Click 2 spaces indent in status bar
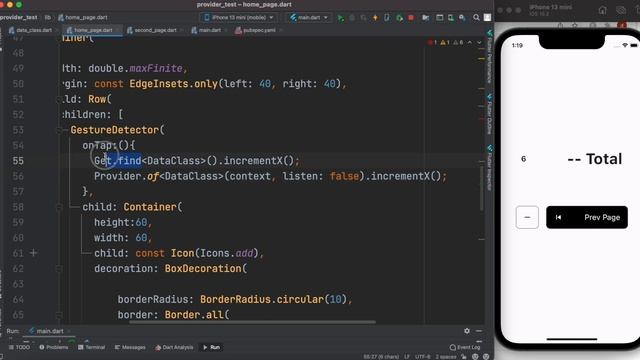Screen dimensions: 640x360 coord(446,357)
